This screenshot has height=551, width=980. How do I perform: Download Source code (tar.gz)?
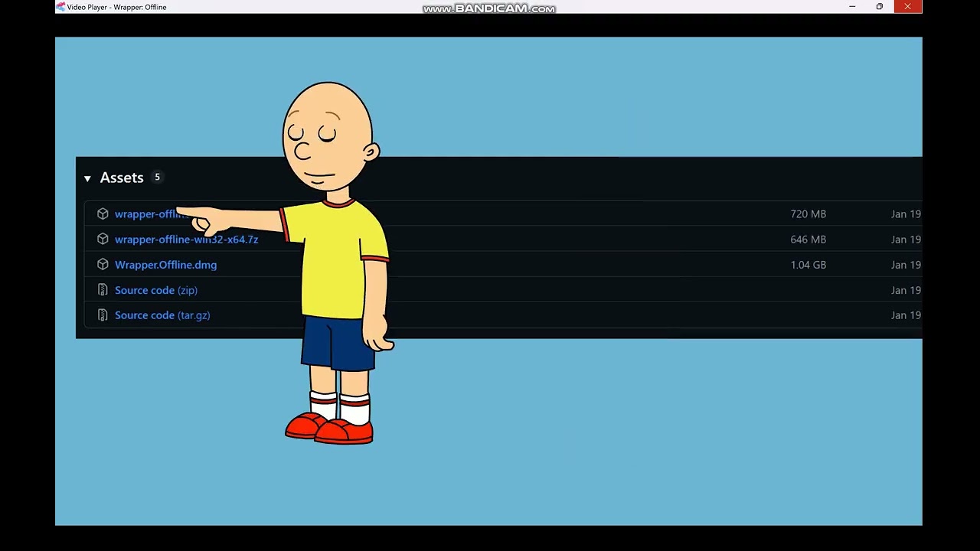pos(162,315)
